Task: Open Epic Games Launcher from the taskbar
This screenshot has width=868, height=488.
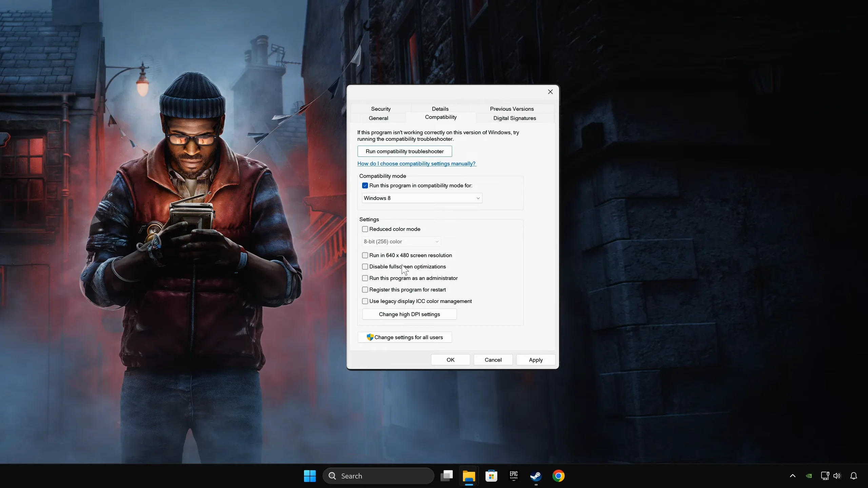Action: [x=514, y=476]
